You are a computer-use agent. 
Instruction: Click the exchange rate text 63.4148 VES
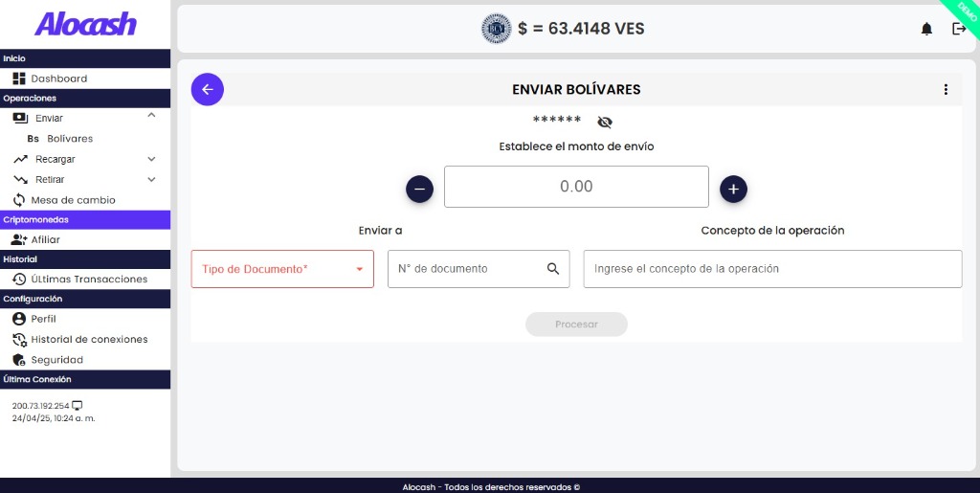(x=581, y=29)
